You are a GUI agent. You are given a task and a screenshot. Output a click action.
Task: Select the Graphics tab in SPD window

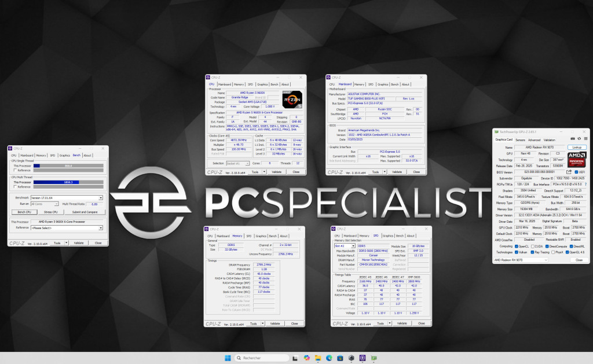(388, 236)
